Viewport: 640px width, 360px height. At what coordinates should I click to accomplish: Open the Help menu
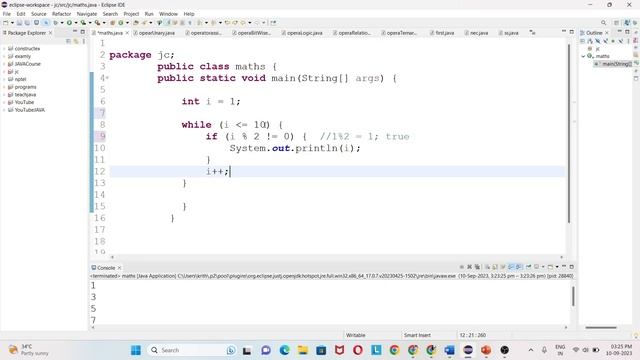(189, 14)
